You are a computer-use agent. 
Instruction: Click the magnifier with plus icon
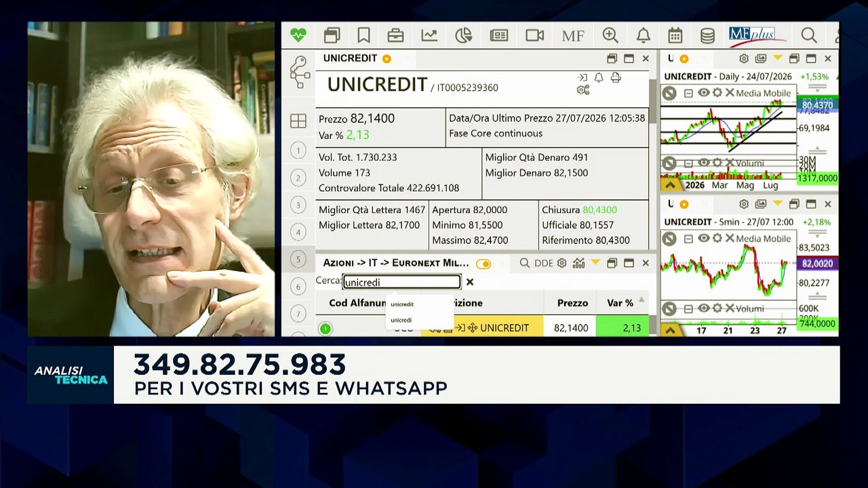click(x=610, y=35)
